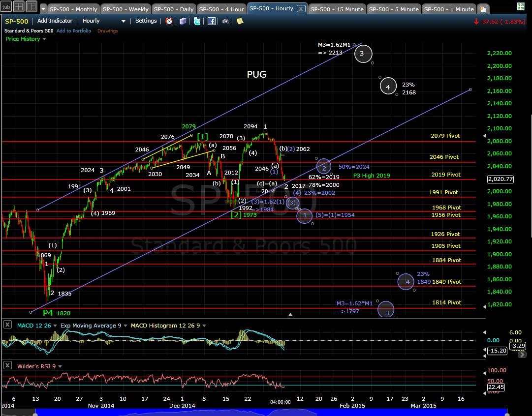Screen dimensions: 532x416
Task: Switch to the SP-500 4 Hour tab
Action: coord(221,9)
